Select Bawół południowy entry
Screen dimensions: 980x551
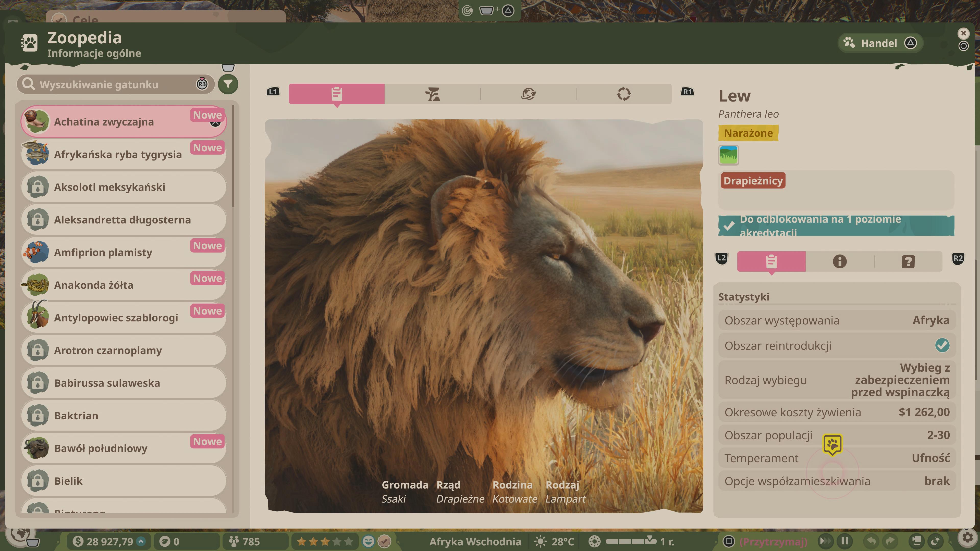click(x=124, y=448)
